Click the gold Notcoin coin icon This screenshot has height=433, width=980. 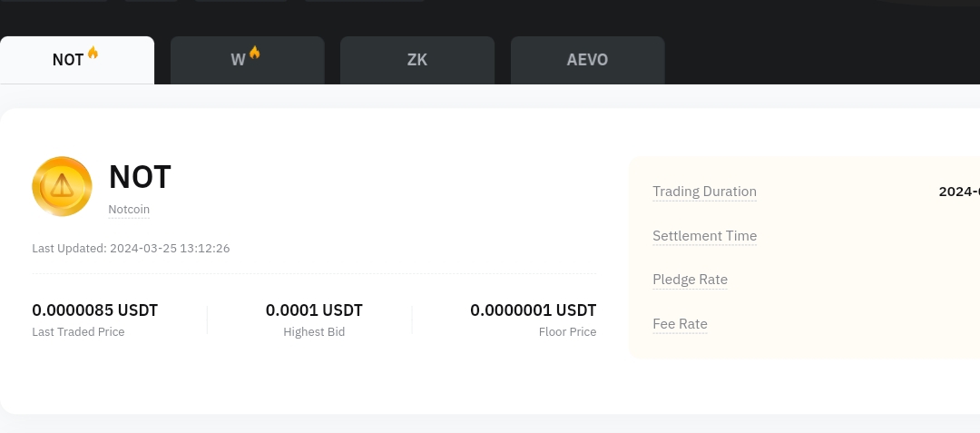coord(62,186)
